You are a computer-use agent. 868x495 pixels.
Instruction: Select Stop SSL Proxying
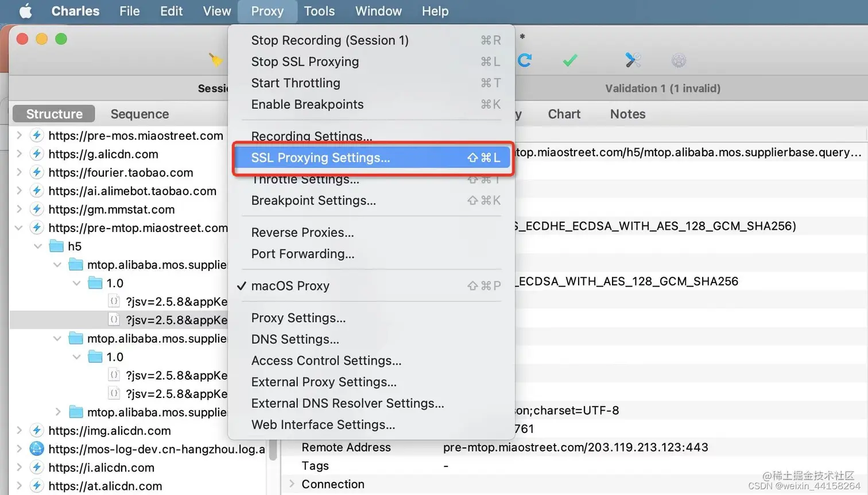tap(371, 61)
